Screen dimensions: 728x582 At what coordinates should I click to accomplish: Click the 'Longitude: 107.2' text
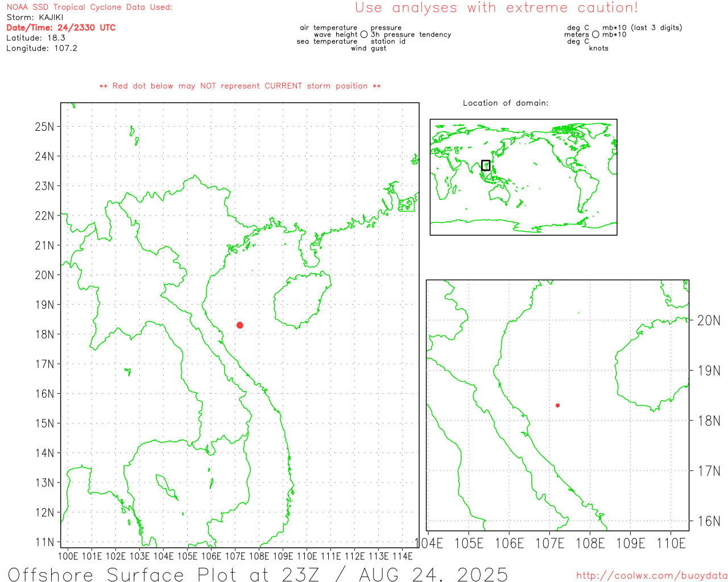42,48
